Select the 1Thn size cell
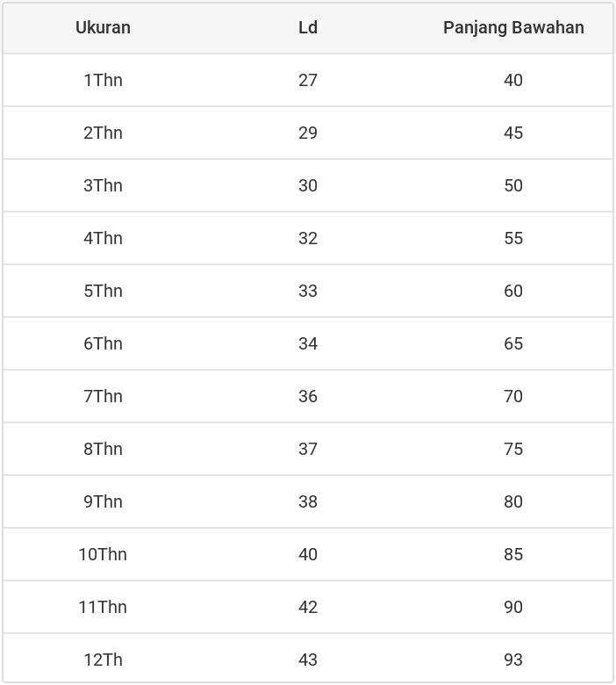The width and height of the screenshot is (616, 685). (103, 80)
